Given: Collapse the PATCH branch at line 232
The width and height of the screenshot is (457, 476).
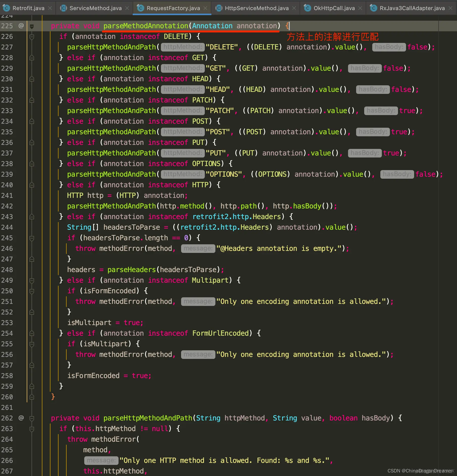Looking at the screenshot, I should click(x=32, y=100).
